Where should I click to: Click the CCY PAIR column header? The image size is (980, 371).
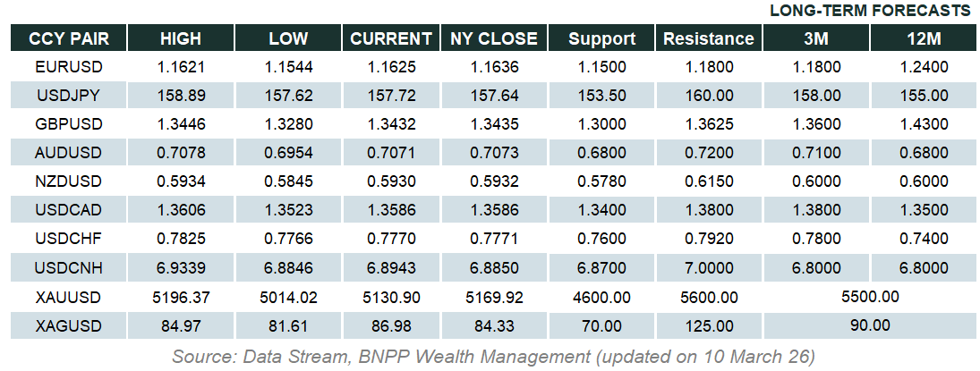(x=69, y=38)
